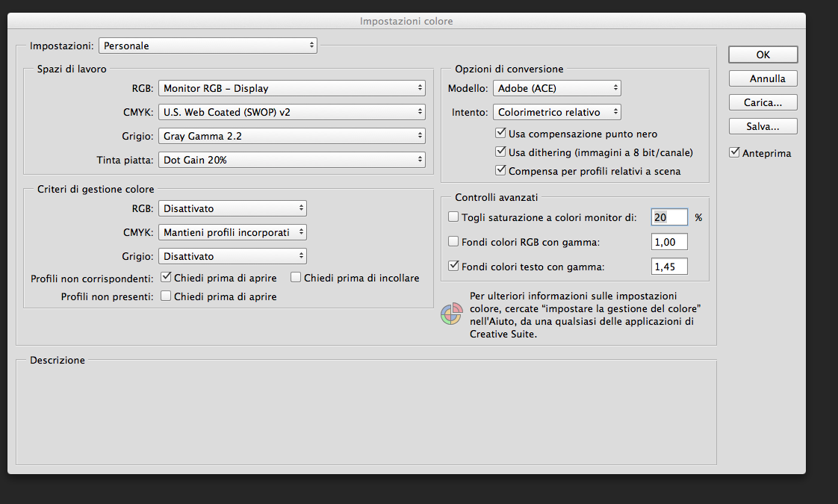Click the Controlli avanzati group label
This screenshot has width=838, height=504.
click(x=497, y=197)
